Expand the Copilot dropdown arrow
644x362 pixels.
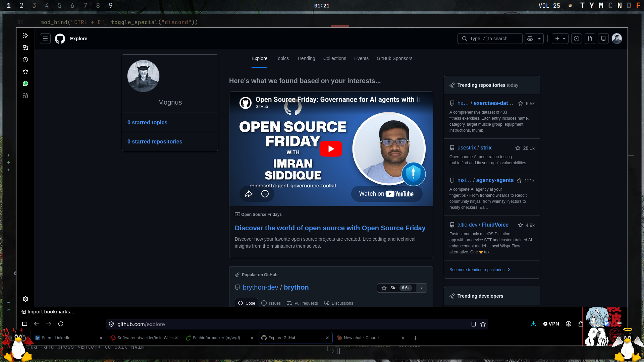tap(539, 39)
